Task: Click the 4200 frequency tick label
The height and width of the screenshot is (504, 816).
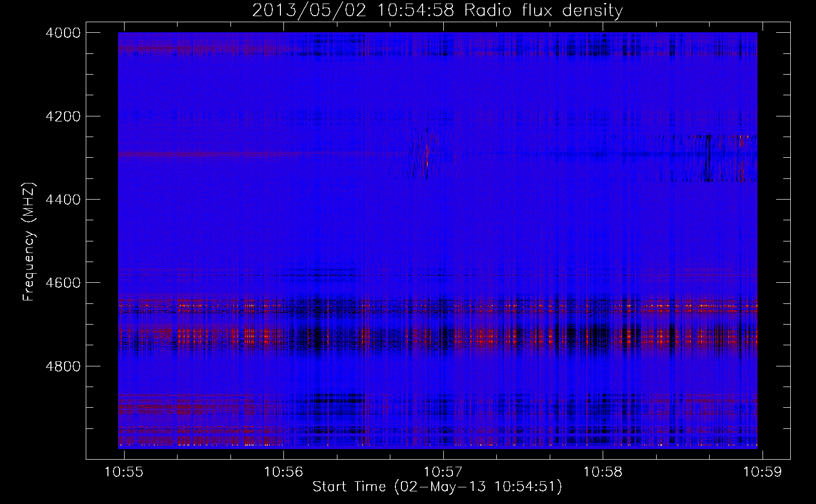Action: [x=63, y=116]
